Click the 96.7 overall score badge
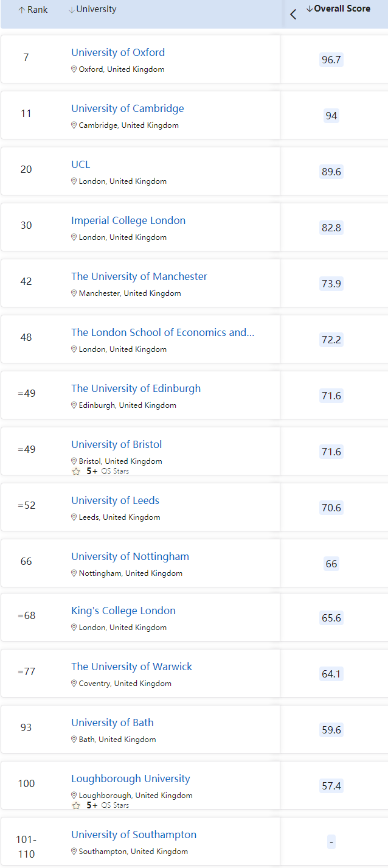The image size is (388, 868). coord(331,60)
